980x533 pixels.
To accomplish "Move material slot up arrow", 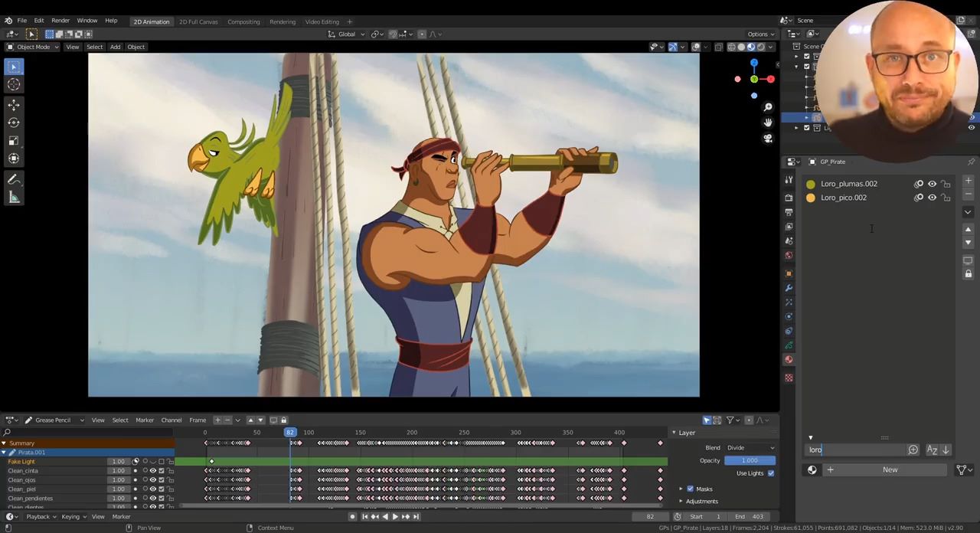I will (x=968, y=229).
